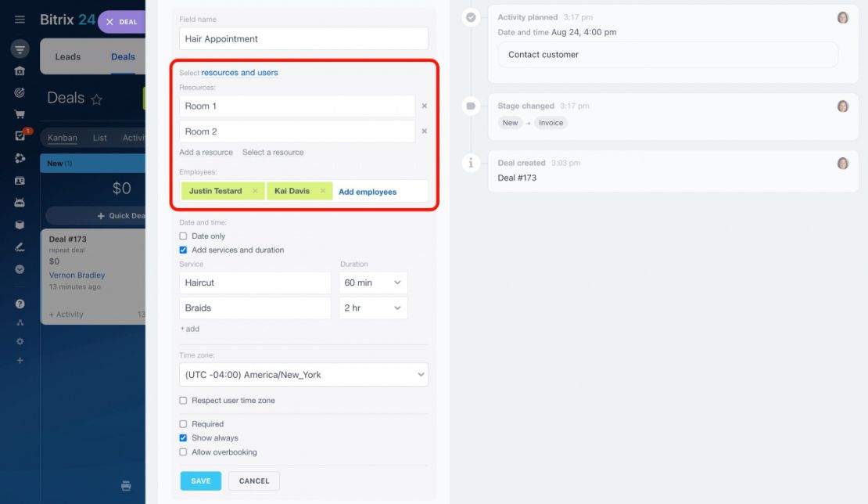
Task: Open Vernon Bradley contact link
Action: (77, 275)
